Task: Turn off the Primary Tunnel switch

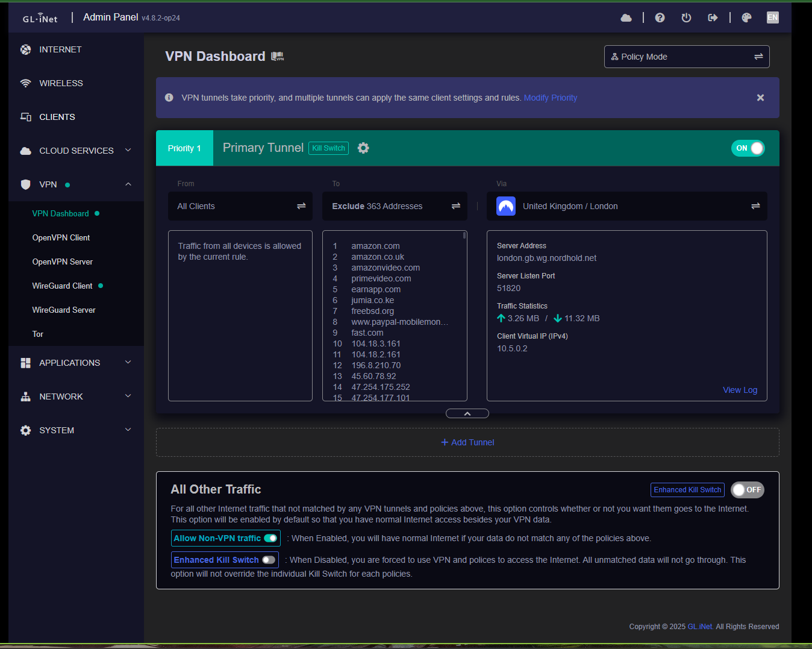Action: coord(748,148)
